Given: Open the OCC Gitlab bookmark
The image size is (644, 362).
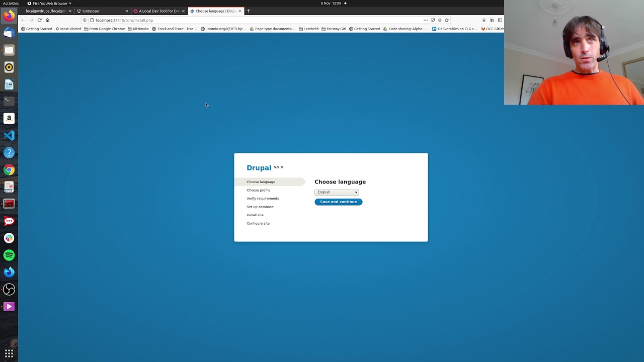Looking at the screenshot, I should 493,29.
